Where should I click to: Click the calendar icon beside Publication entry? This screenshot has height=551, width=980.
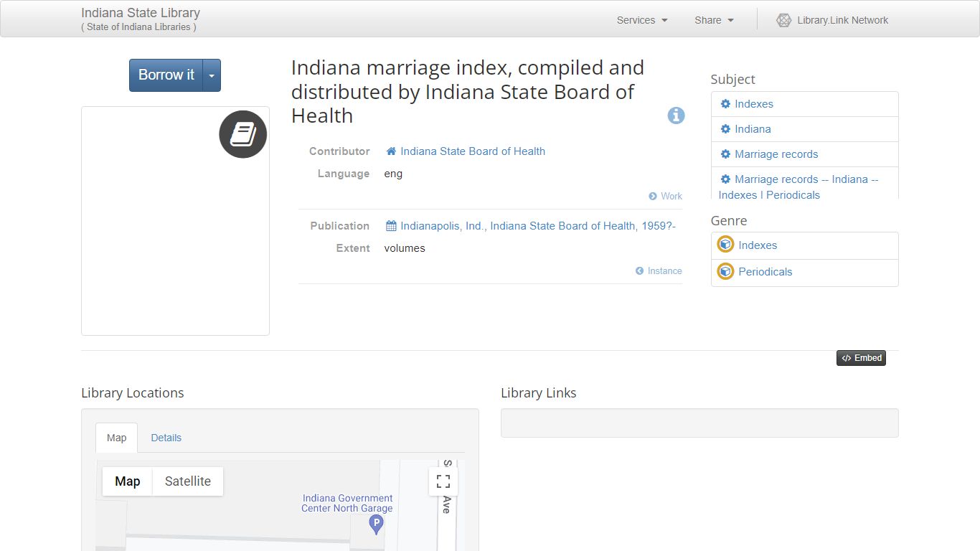tap(391, 226)
